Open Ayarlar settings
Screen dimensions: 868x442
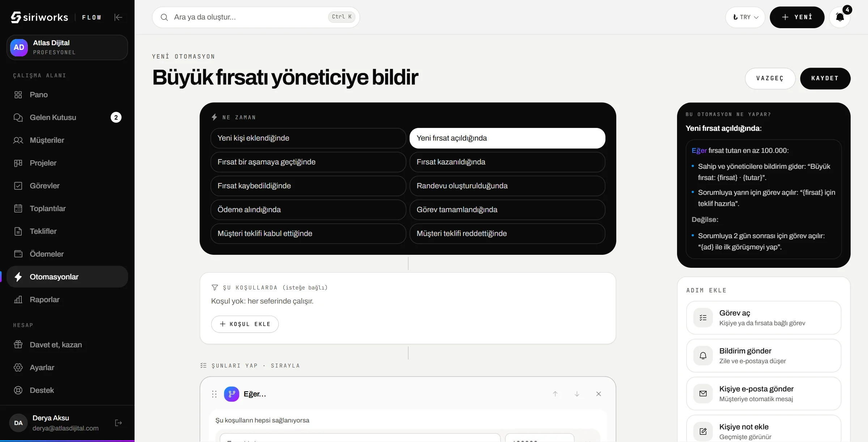(x=67, y=368)
